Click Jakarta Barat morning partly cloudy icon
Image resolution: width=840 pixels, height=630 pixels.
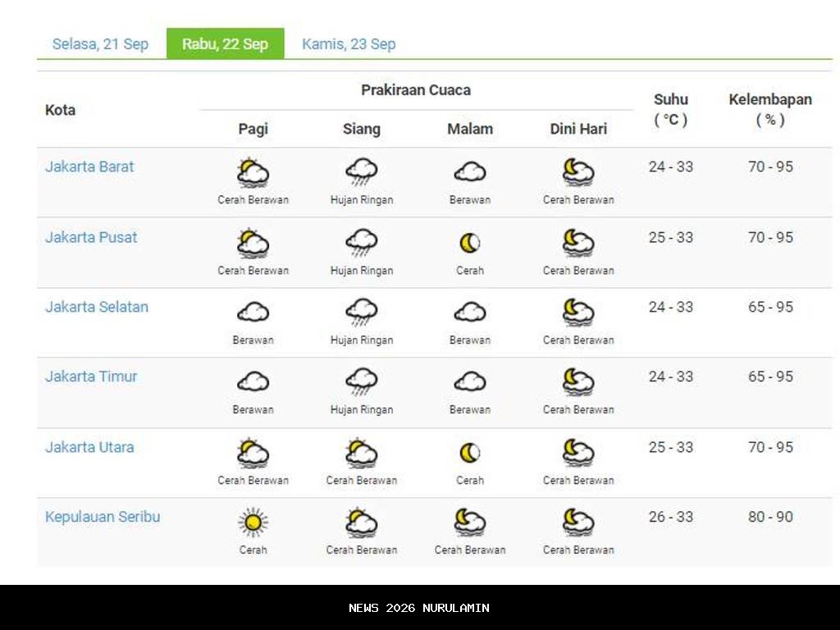coord(253,172)
